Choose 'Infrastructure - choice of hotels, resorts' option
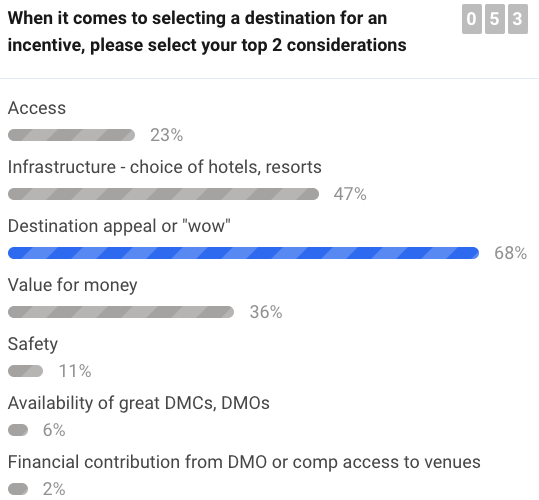The width and height of the screenshot is (539, 500). [165, 167]
